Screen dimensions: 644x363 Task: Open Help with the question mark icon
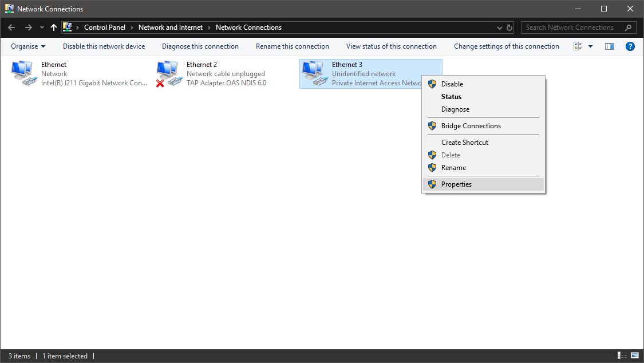[630, 46]
